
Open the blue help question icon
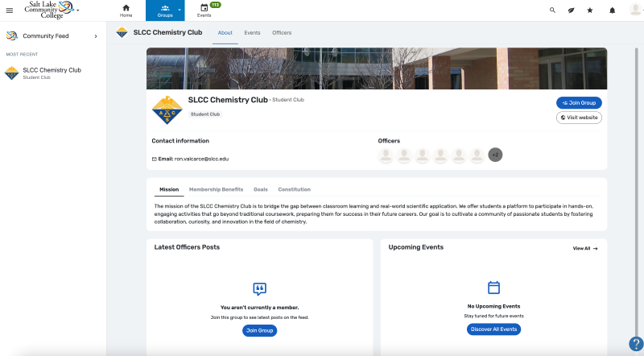(636, 344)
